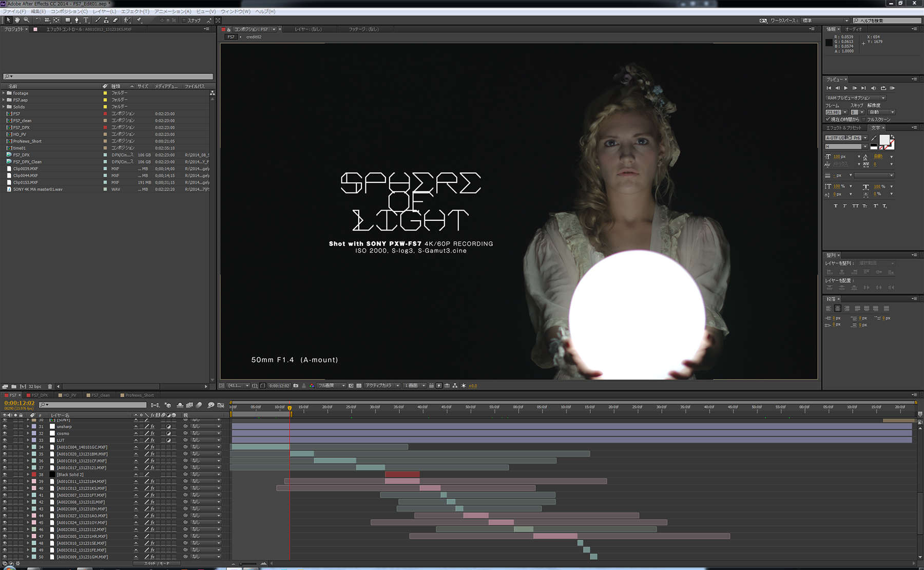Click the eyedropper in the Character panel
924x570 pixels.
click(874, 138)
